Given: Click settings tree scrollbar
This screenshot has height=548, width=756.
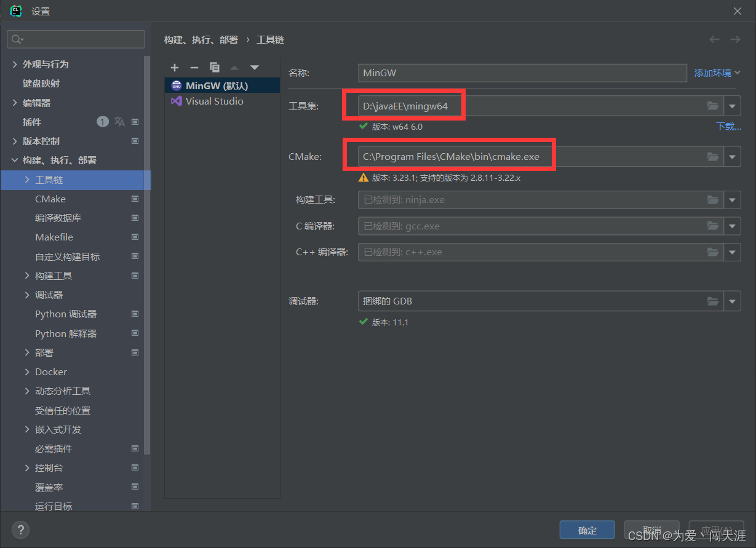Looking at the screenshot, I should [147, 255].
